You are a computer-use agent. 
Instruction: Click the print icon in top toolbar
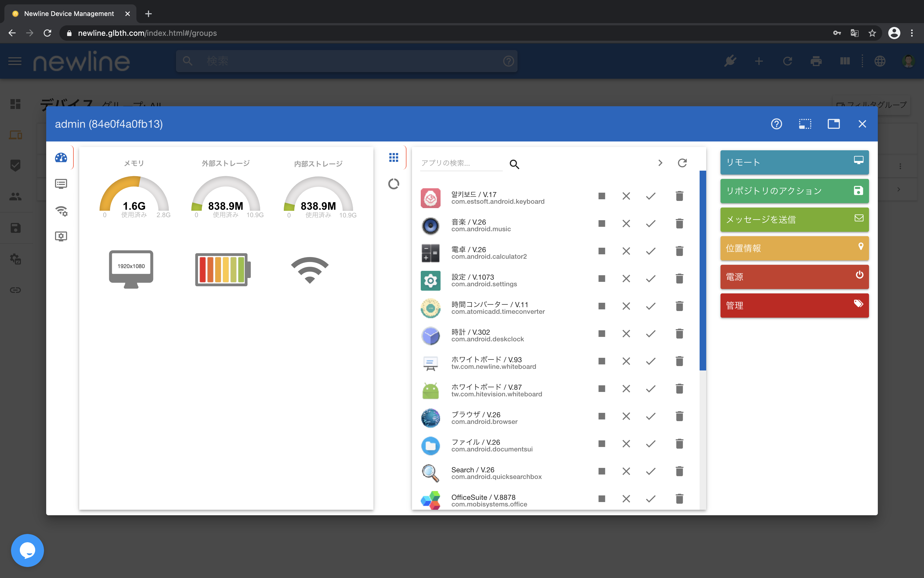816,61
